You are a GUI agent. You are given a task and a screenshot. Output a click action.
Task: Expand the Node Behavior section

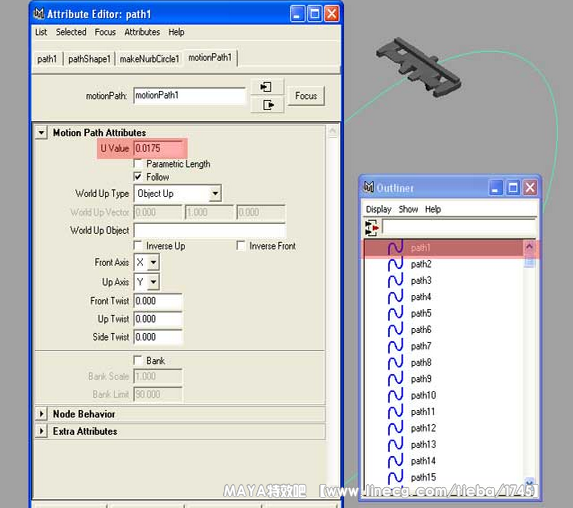[41, 414]
